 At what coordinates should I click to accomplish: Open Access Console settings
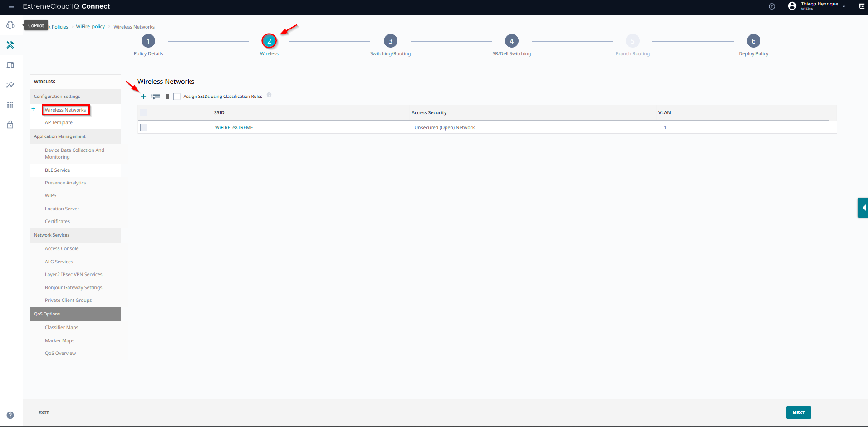[62, 249]
